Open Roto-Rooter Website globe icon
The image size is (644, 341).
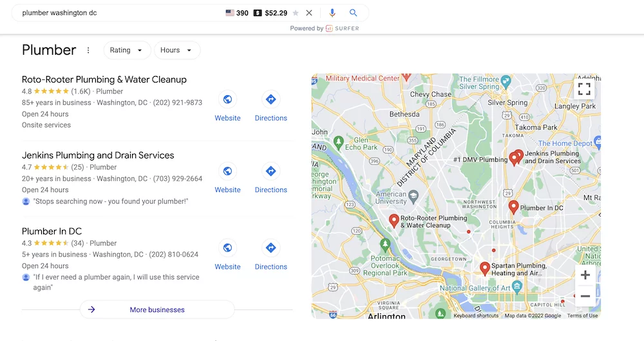point(227,99)
